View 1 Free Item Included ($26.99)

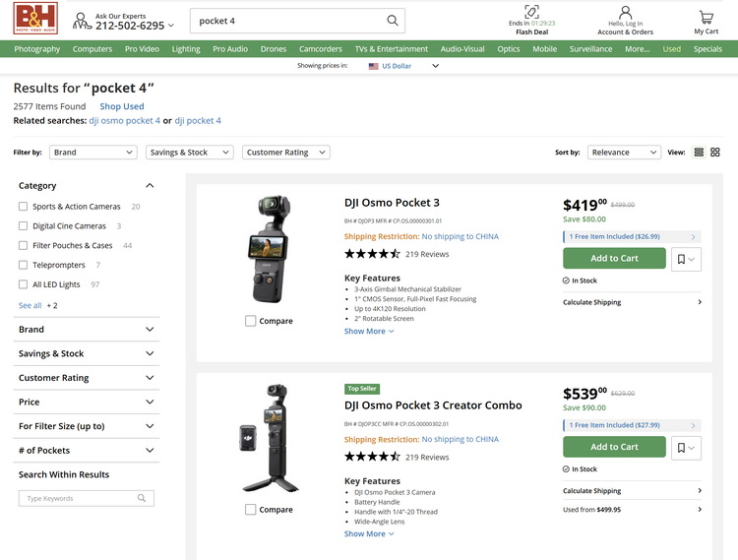pyautogui.click(x=632, y=237)
